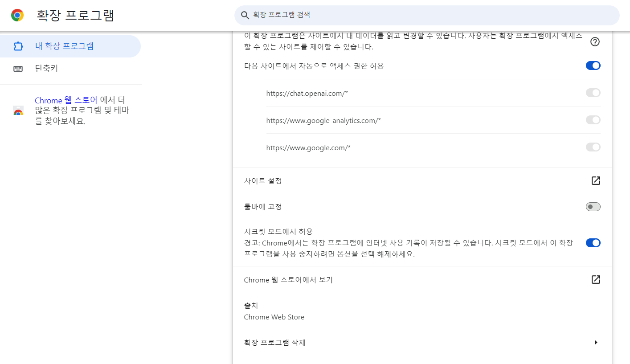Click the Chrome Web Store source text
630x364 pixels.
pos(274,317)
